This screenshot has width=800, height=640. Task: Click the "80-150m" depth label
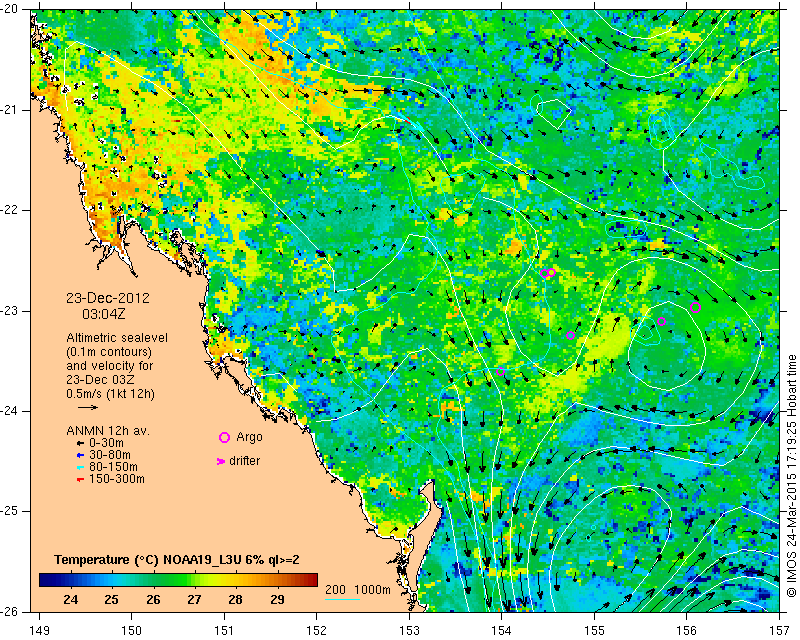click(113, 467)
